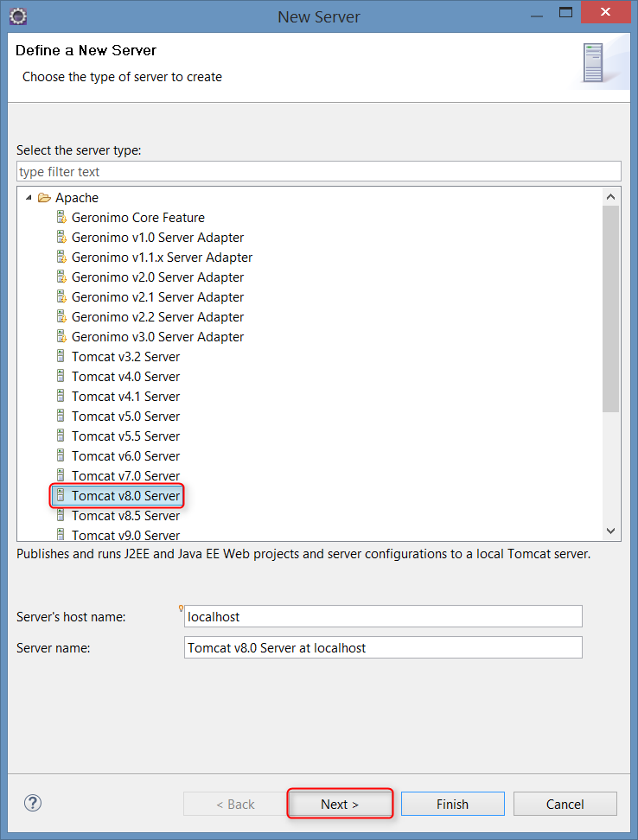Select Geronimo Core Feature entry
638x840 pixels.
coord(137,218)
